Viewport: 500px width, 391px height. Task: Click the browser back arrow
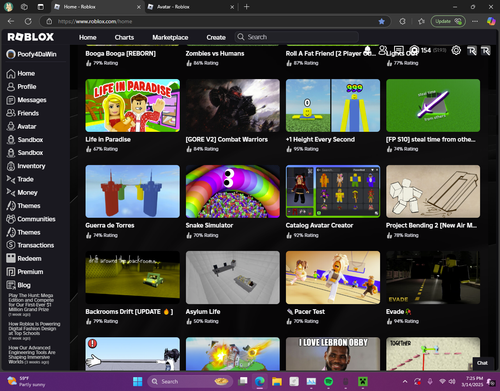coord(11,21)
